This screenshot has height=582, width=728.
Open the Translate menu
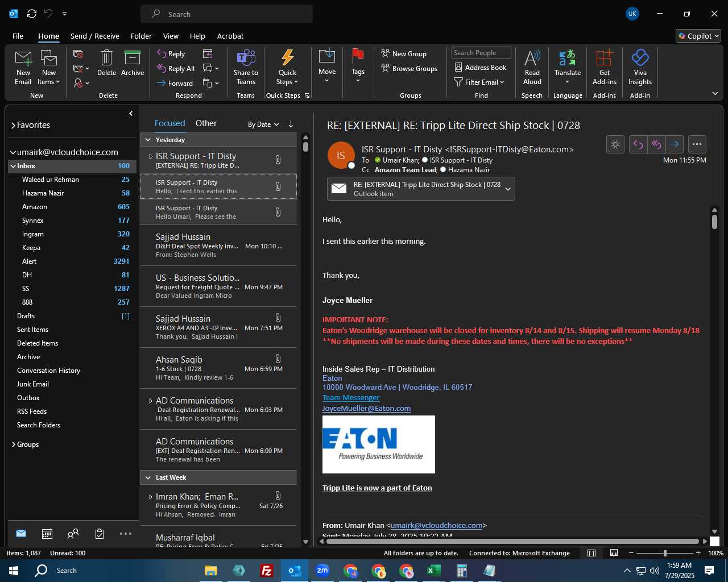click(568, 66)
